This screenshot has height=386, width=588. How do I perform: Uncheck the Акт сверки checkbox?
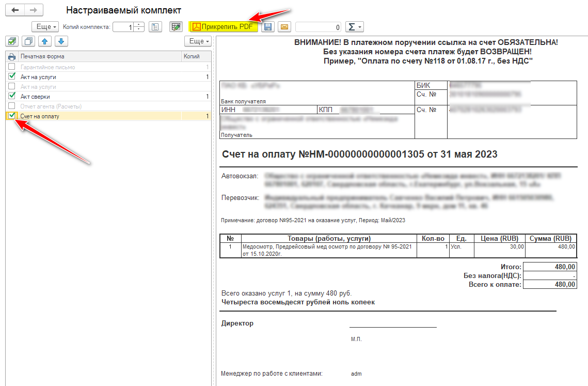(12, 96)
